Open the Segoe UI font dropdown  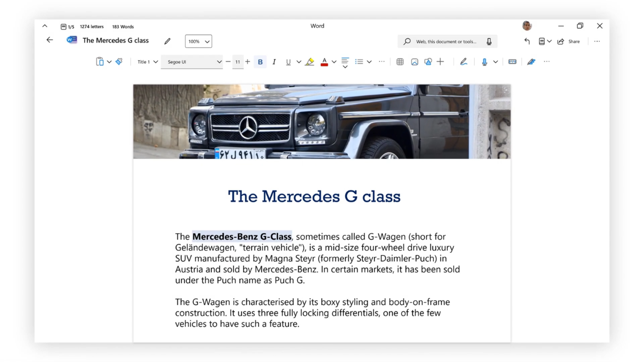[x=192, y=62]
